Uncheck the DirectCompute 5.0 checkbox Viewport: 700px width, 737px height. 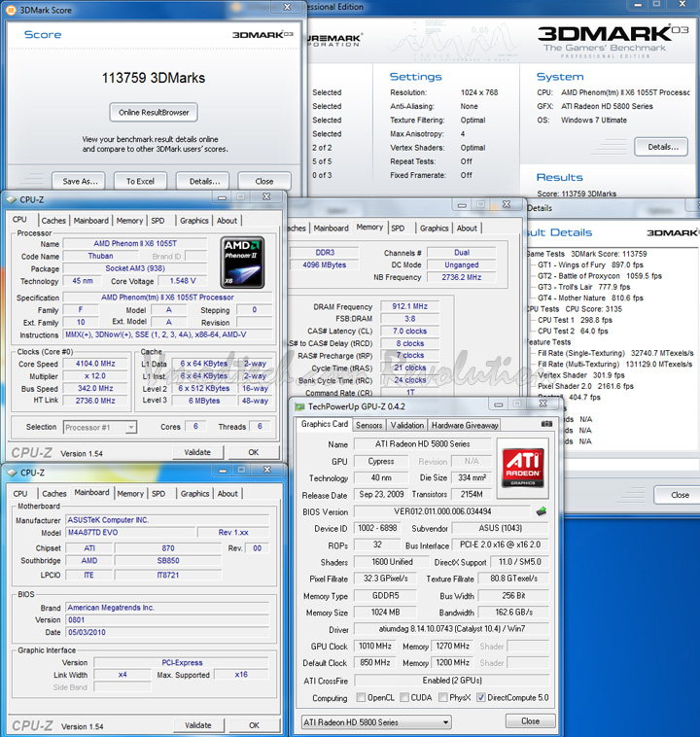[x=481, y=697]
